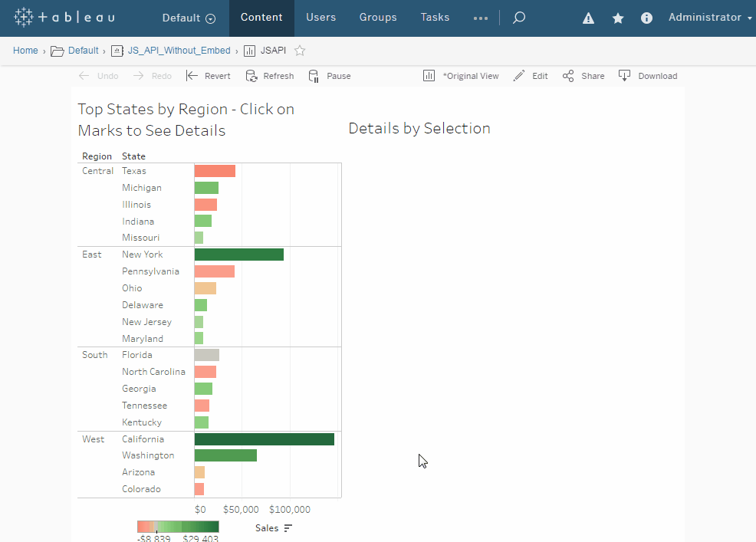Go to Home breadcrumb link

click(x=25, y=51)
